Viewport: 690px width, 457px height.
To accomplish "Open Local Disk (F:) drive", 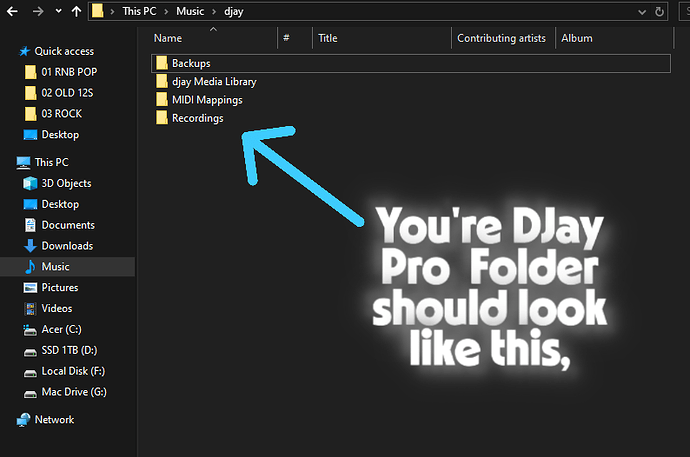I will 73,371.
